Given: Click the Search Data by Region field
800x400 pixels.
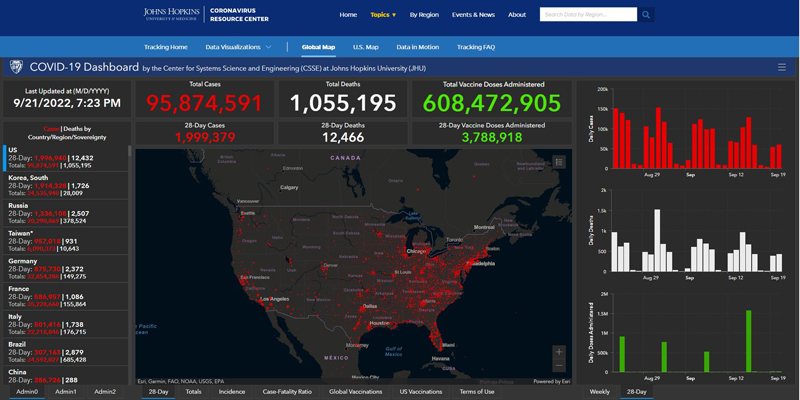Looking at the screenshot, I should 588,15.
